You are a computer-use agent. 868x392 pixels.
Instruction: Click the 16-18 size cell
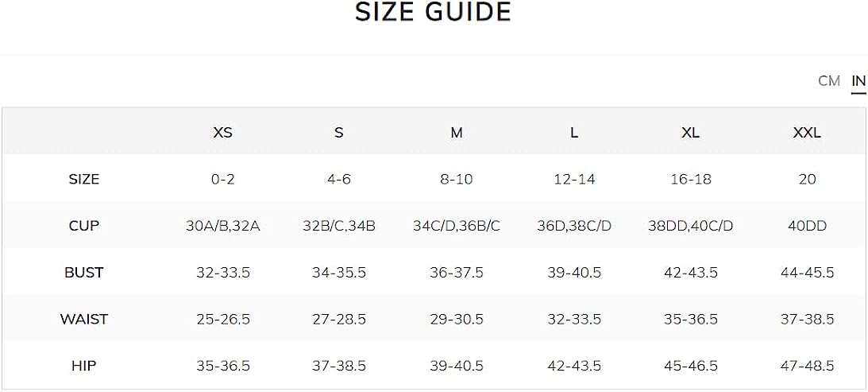tap(691, 180)
